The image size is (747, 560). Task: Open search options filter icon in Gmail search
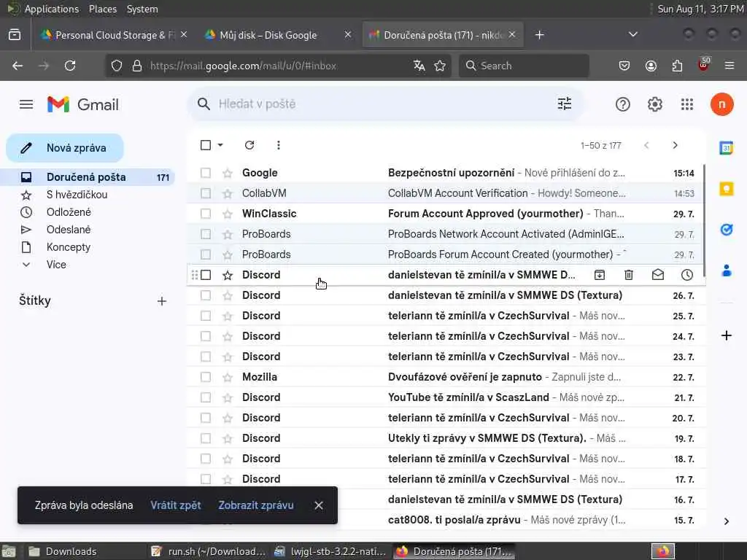[565, 104]
